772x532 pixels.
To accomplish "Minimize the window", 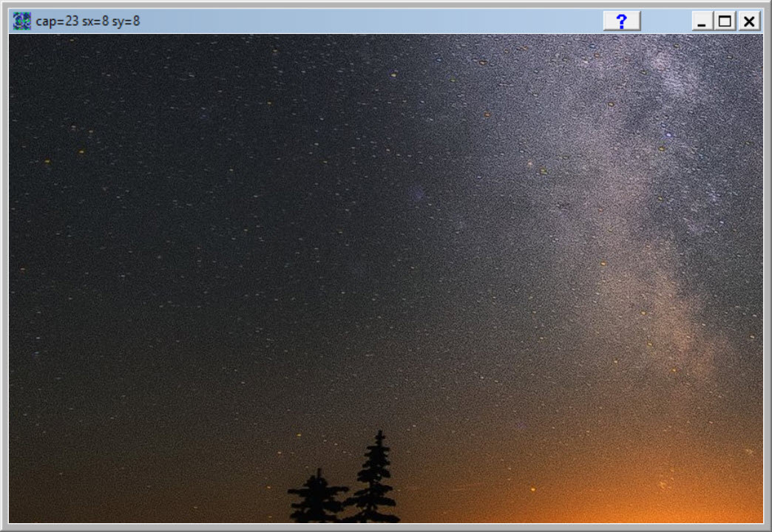I will 702,21.
